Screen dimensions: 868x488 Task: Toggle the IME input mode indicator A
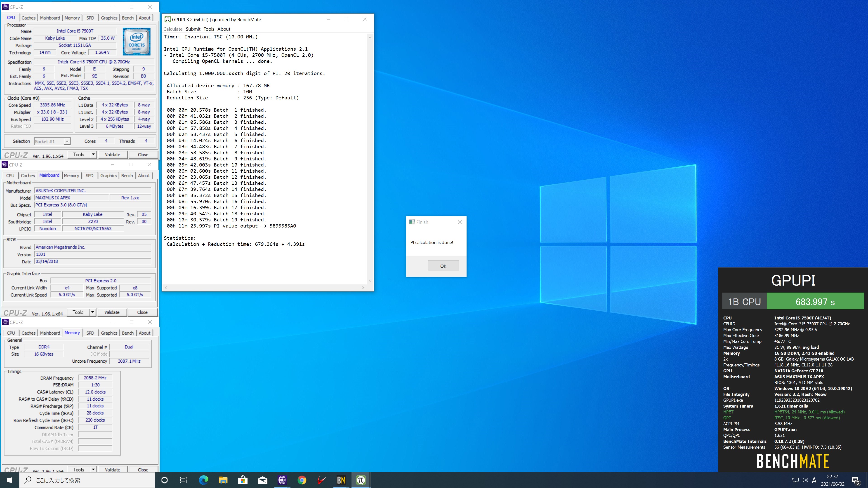pyautogui.click(x=814, y=480)
